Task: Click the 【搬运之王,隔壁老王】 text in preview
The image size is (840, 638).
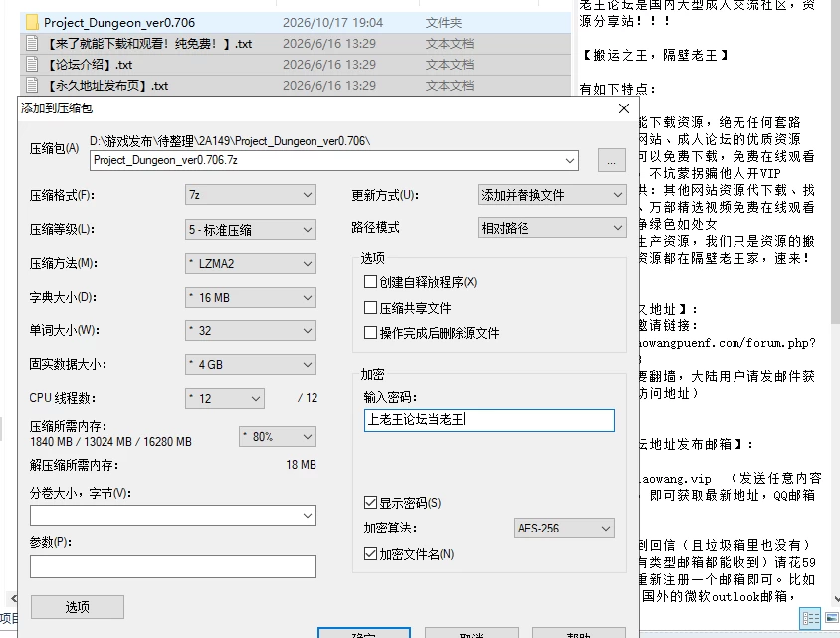Action: (655, 55)
